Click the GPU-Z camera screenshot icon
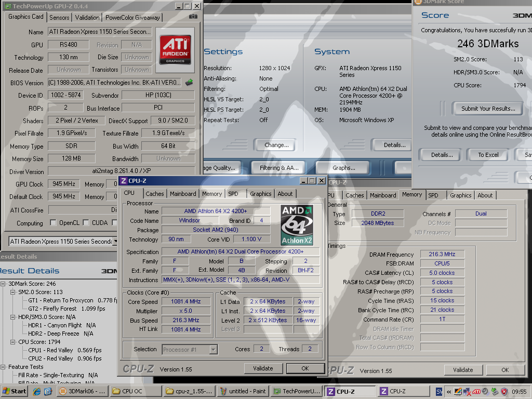The height and width of the screenshot is (399, 532). (193, 16)
